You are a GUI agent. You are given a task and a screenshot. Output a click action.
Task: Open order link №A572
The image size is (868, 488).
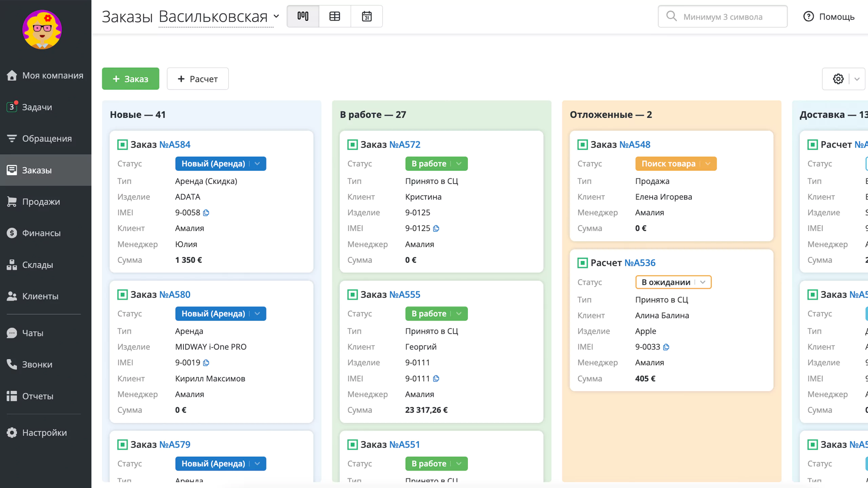[x=405, y=145]
